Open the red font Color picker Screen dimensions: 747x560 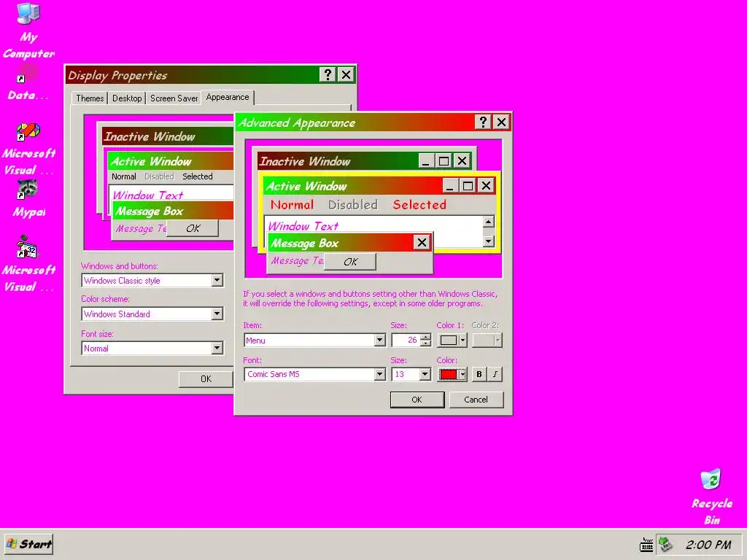[x=452, y=374]
